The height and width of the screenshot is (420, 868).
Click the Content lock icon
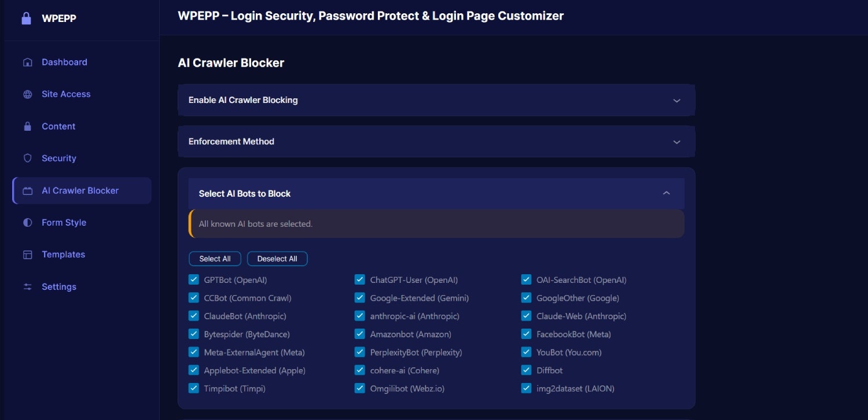click(x=27, y=126)
